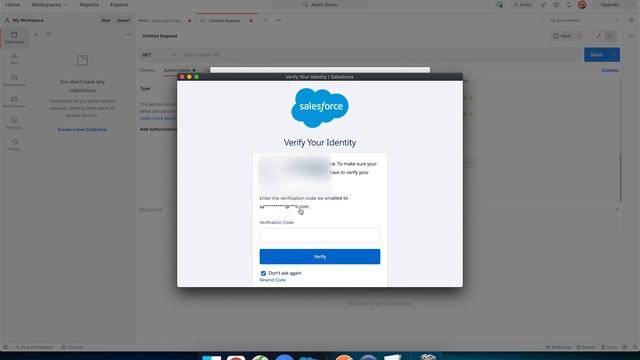Open the History sidebar panel
Screen dimensions: 640x360
(x=14, y=144)
